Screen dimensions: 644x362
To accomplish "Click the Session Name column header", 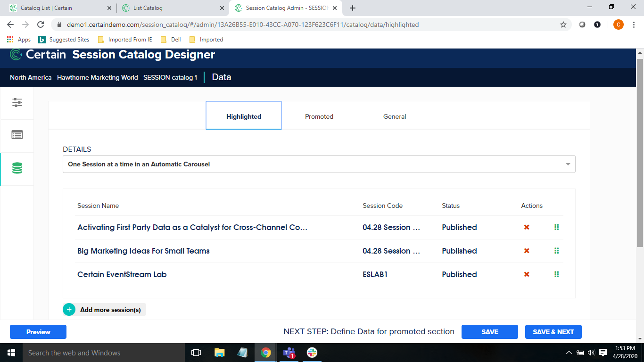I will [98, 206].
